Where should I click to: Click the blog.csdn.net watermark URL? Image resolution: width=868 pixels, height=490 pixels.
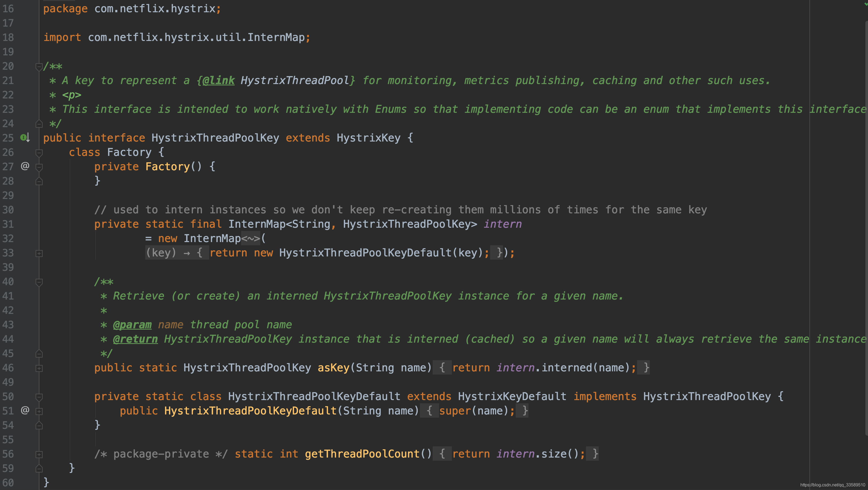(x=833, y=485)
